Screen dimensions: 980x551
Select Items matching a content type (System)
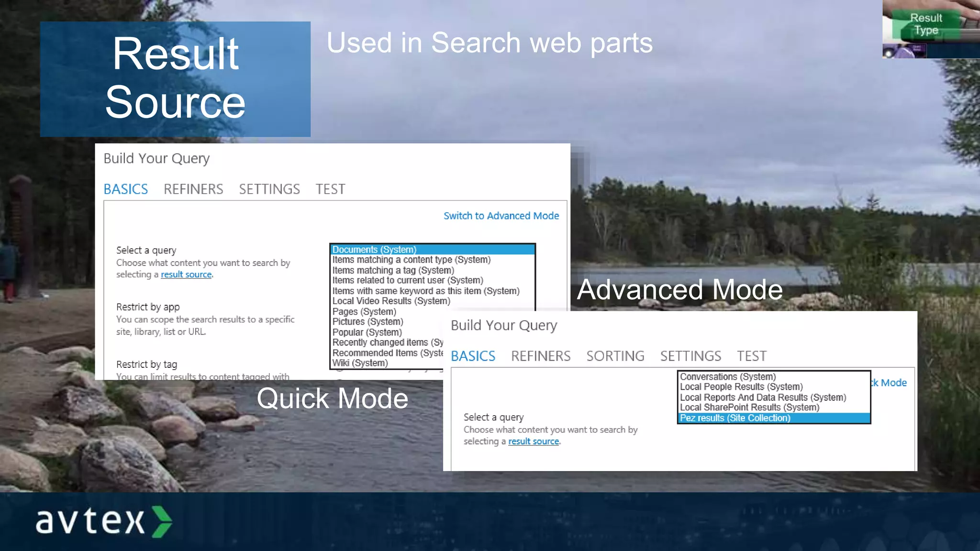(412, 260)
